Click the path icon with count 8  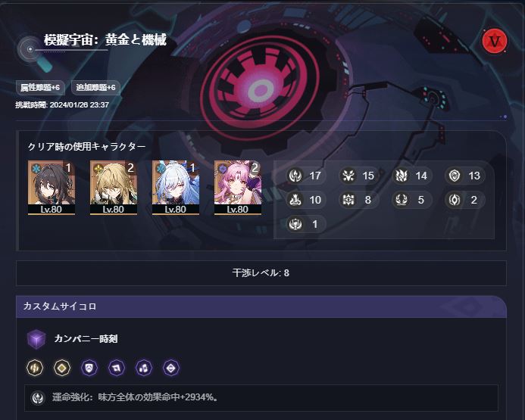[x=348, y=200]
